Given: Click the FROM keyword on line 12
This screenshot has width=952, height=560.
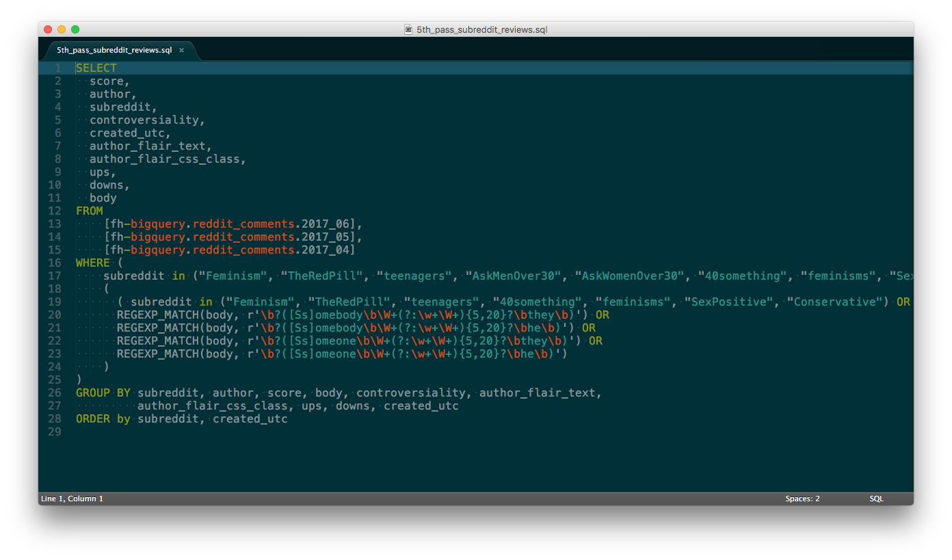Looking at the screenshot, I should click(x=90, y=211).
